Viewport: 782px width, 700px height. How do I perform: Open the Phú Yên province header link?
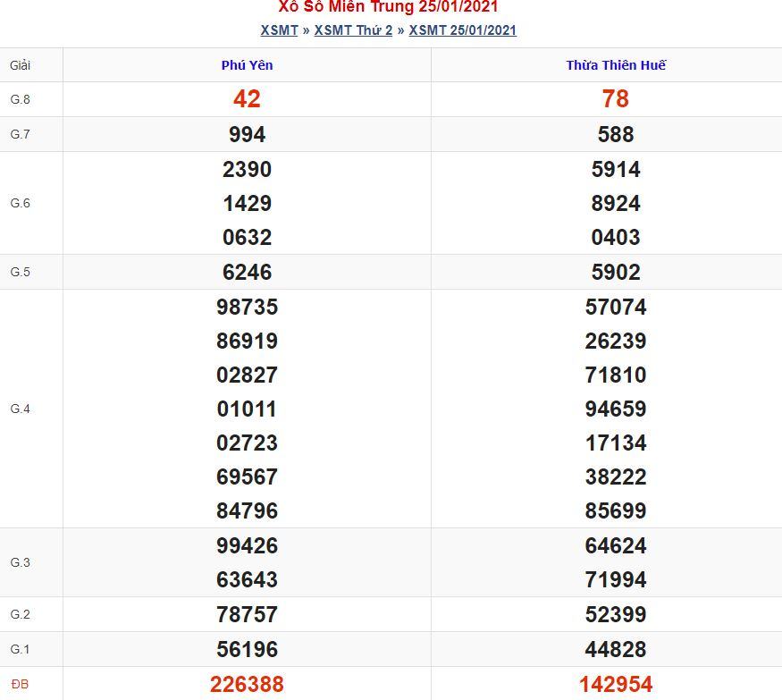point(247,65)
